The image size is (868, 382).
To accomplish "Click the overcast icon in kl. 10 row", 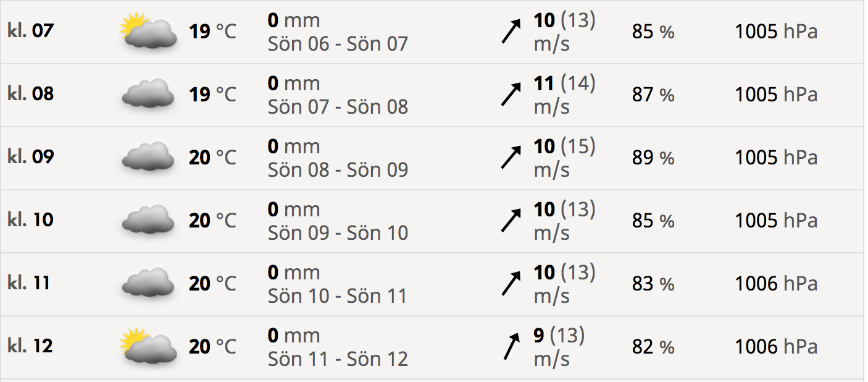I will point(148,220).
